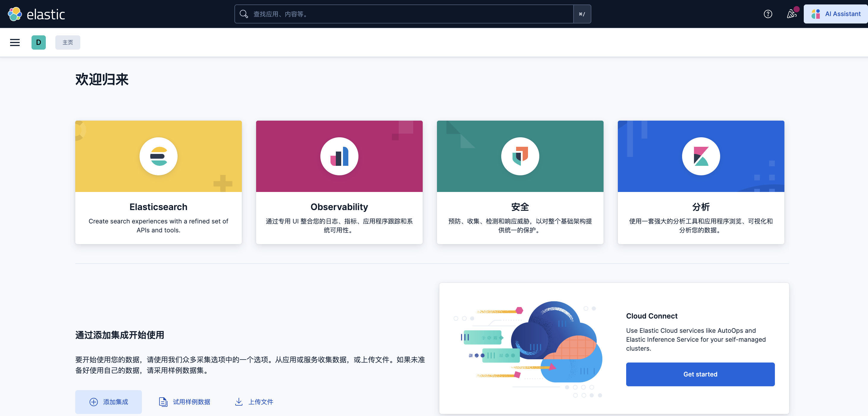
Task: Click the Cloud Connect heading
Action: (652, 316)
